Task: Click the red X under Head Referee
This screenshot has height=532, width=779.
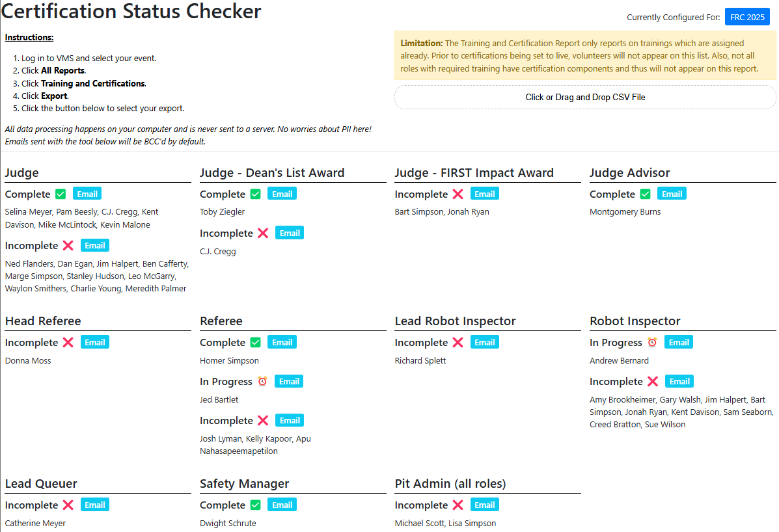Action: pos(68,343)
